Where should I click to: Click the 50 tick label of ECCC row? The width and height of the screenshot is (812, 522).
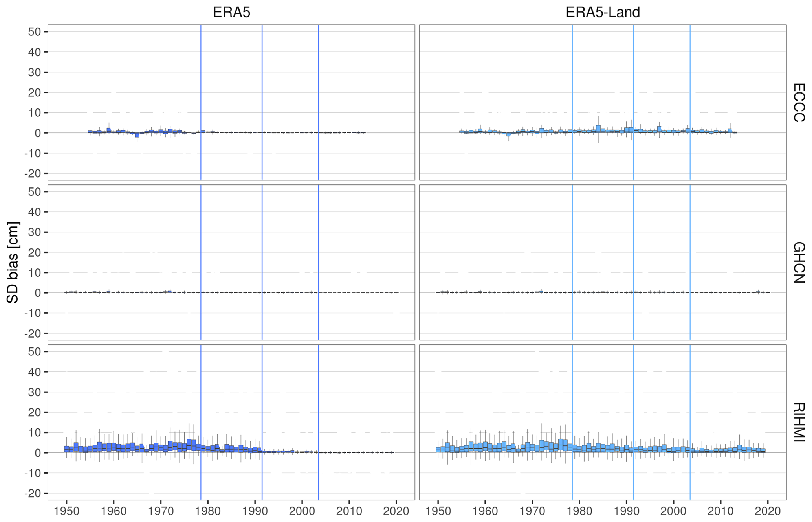coord(35,32)
